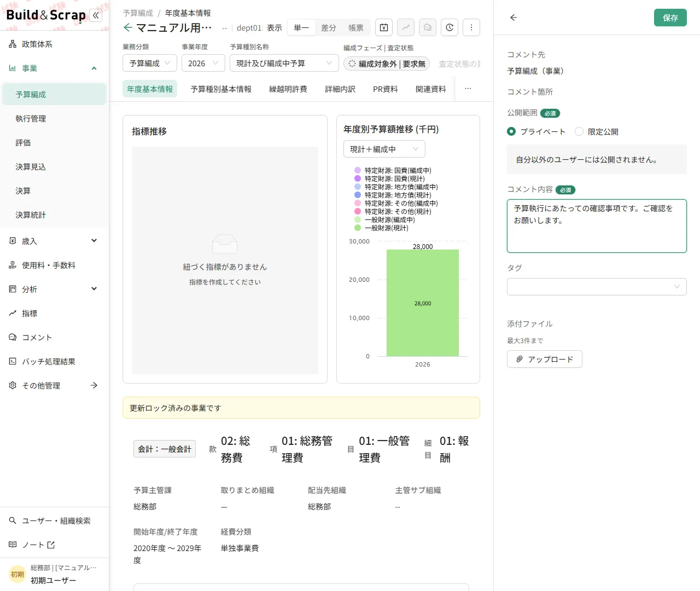Screen dimensions: 700x591
Task: Open the 業務分類 予算編成 dropdown
Action: [x=150, y=63]
